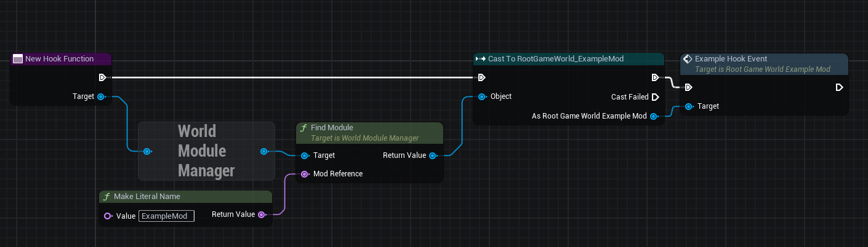Select the Example Hook Event node title
The height and width of the screenshot is (247, 868).
pos(731,59)
